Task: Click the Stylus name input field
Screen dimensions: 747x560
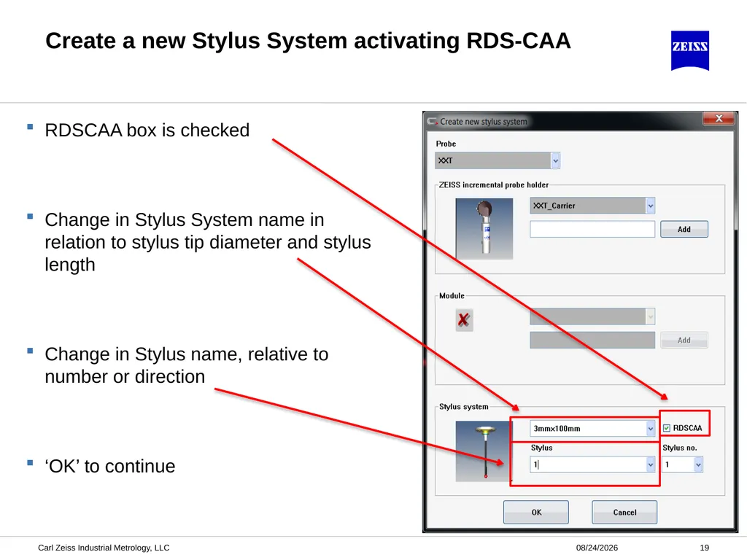Action: 588,464
